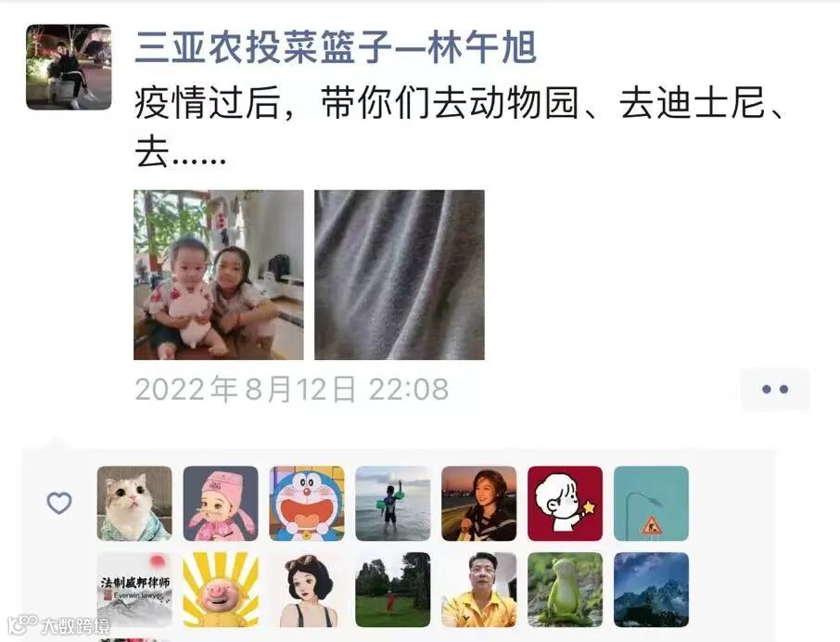The height and width of the screenshot is (642, 840).
Task: Select the green frog statue avatar
Action: pyautogui.click(x=566, y=589)
